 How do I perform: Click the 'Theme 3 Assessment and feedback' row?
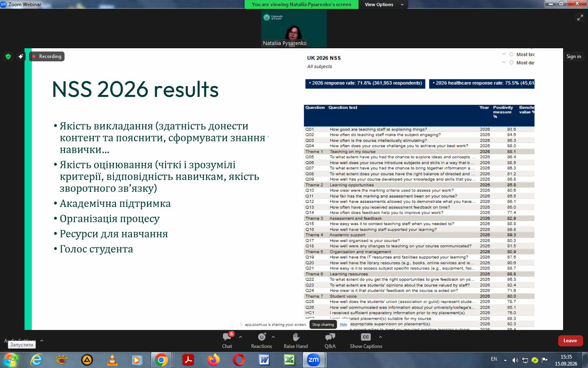[x=419, y=218]
